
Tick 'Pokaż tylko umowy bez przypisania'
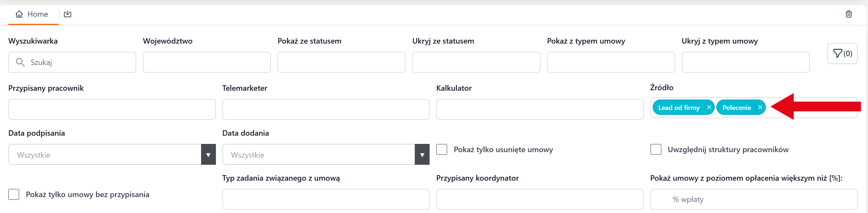[14, 194]
